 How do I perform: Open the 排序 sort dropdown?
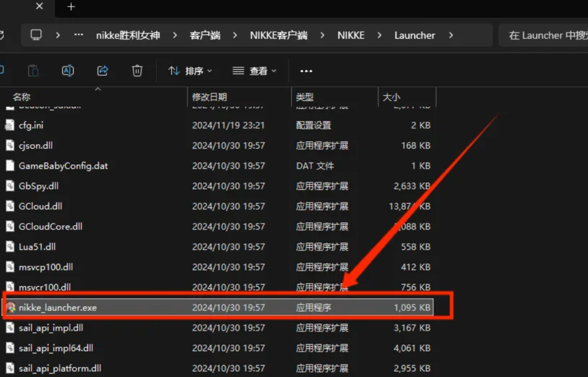(x=190, y=71)
